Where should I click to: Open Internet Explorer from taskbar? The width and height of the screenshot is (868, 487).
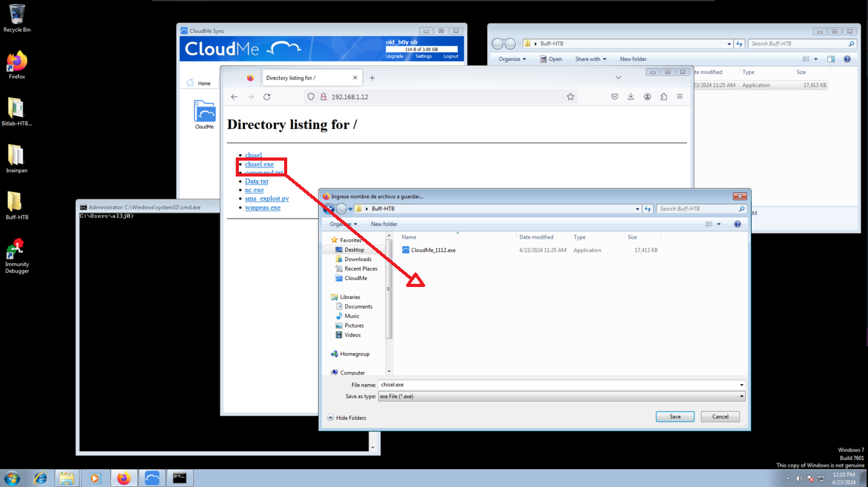coord(40,478)
